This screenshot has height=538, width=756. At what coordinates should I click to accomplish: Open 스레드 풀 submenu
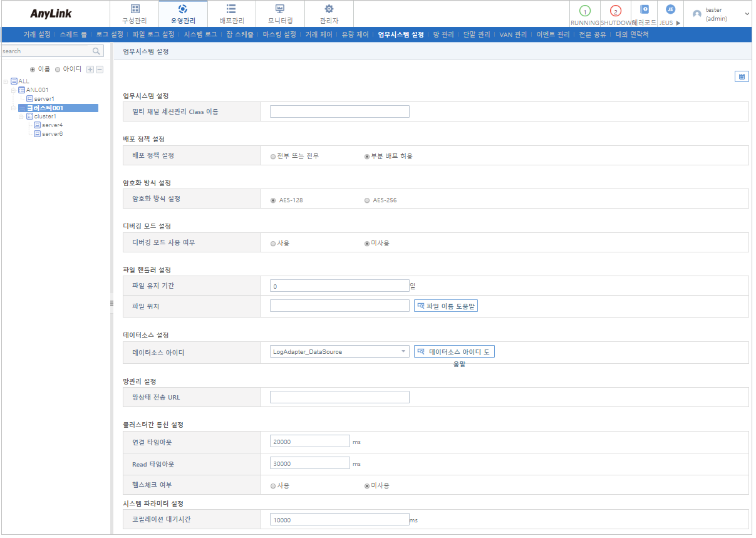click(x=73, y=34)
